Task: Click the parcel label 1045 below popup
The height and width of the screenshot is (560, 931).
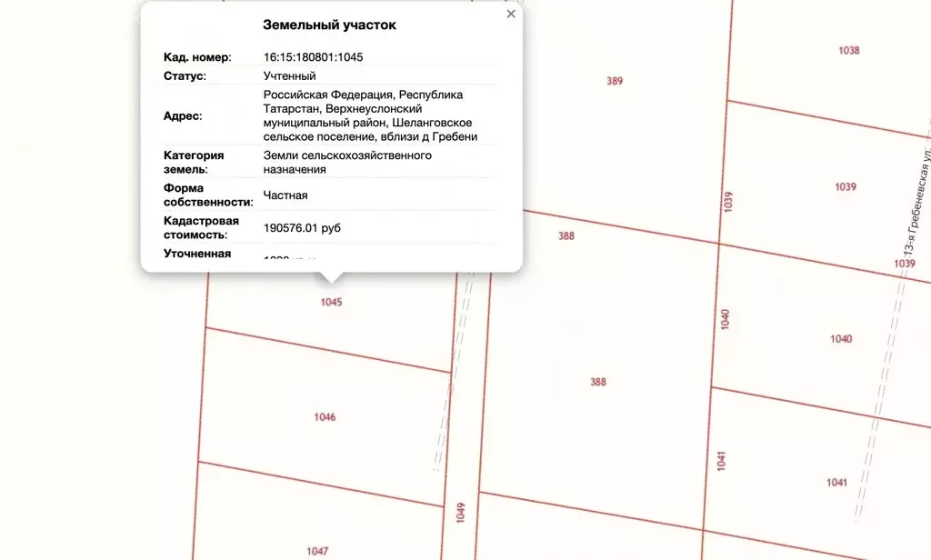Action: (332, 302)
